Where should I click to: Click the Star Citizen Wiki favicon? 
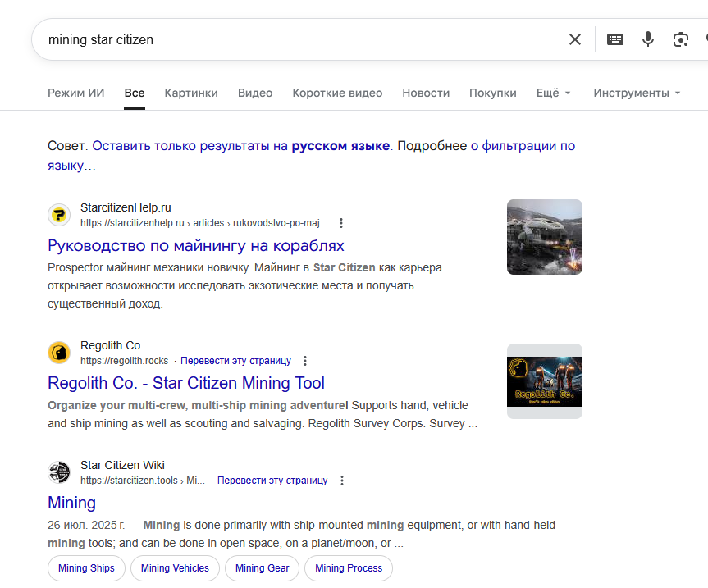pyautogui.click(x=59, y=472)
